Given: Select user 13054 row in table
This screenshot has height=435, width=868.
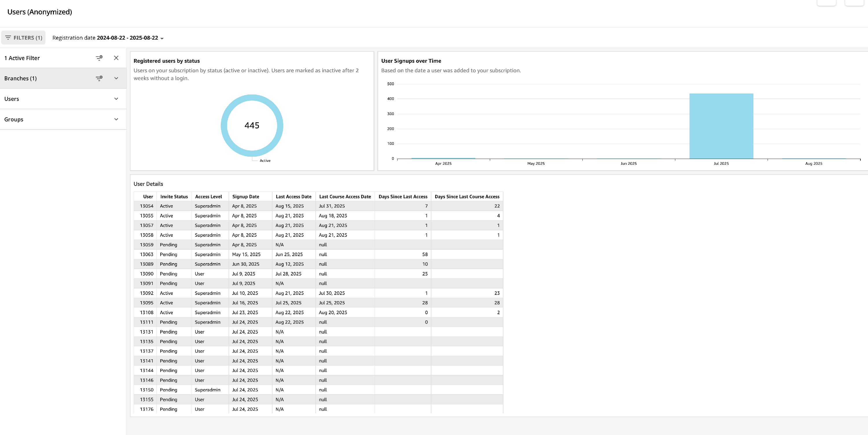Looking at the screenshot, I should (147, 206).
